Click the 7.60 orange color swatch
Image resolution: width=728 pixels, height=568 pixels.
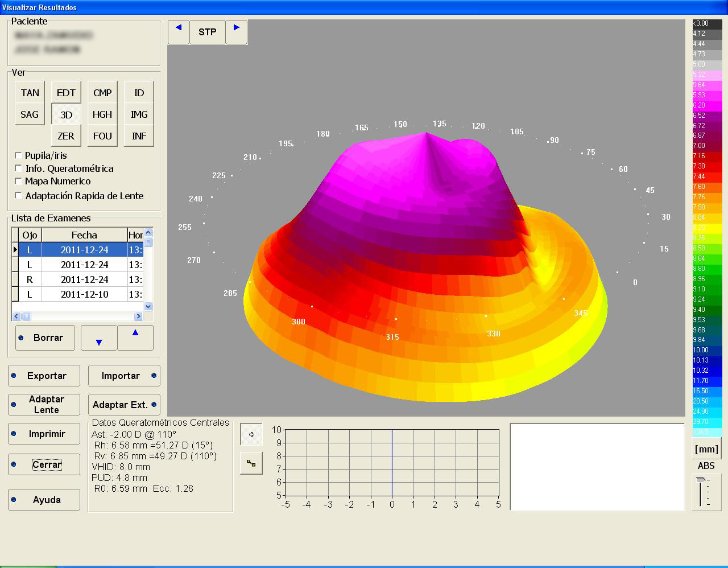707,187
